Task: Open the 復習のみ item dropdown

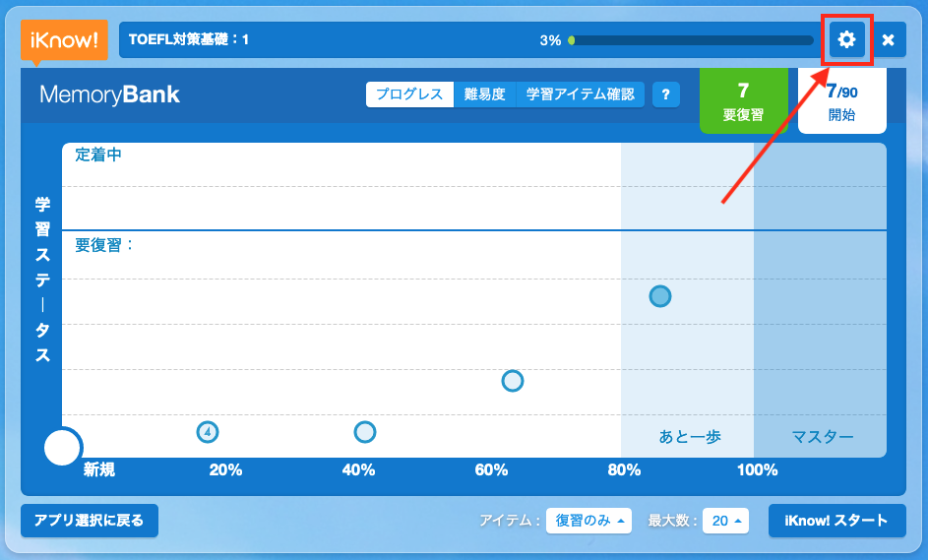Action: click(x=588, y=521)
